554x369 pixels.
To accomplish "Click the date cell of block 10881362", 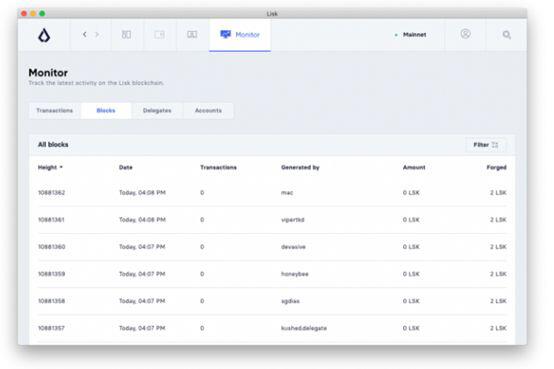I will 142,193.
